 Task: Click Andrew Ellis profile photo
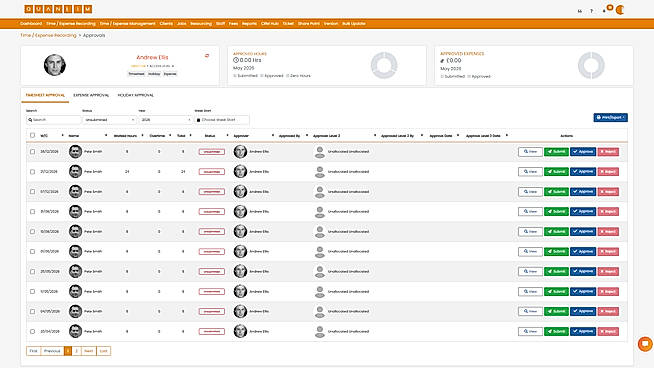[55, 65]
